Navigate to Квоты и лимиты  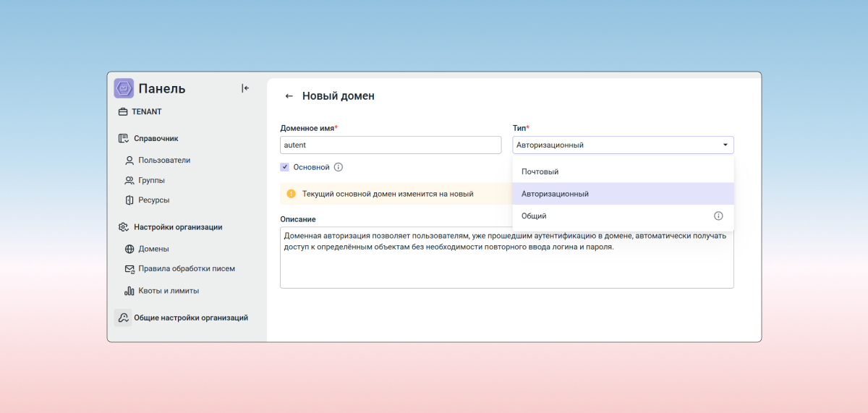tap(168, 291)
